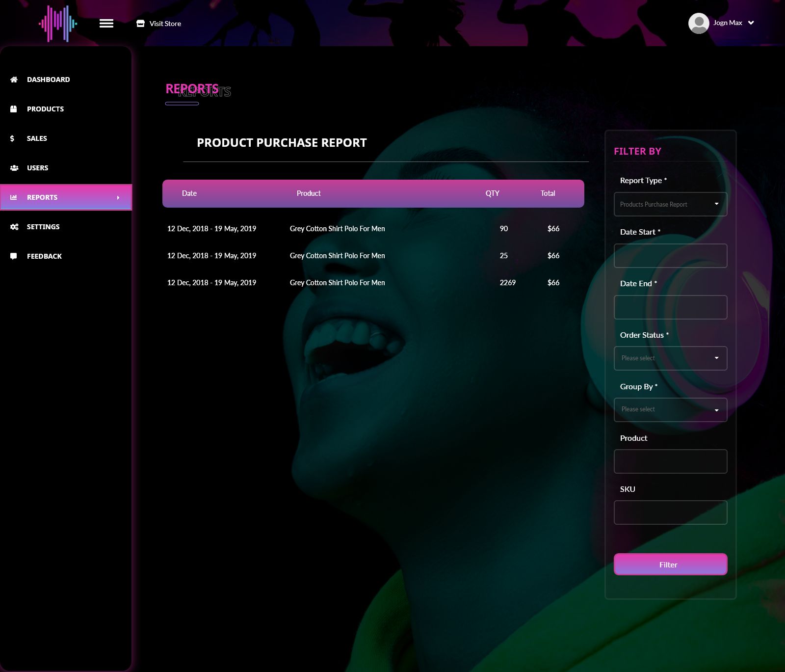Click the store icon beside Visit Store
The image size is (785, 672).
(140, 24)
